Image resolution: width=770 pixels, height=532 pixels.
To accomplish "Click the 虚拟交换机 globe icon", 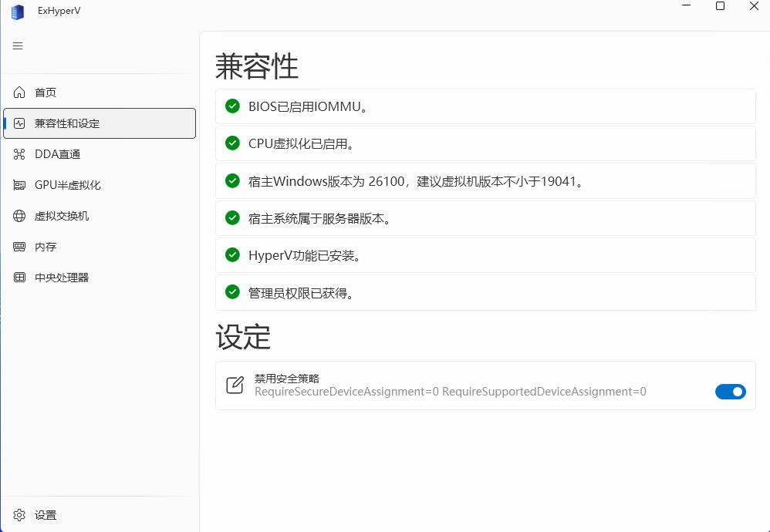I will pyautogui.click(x=20, y=216).
